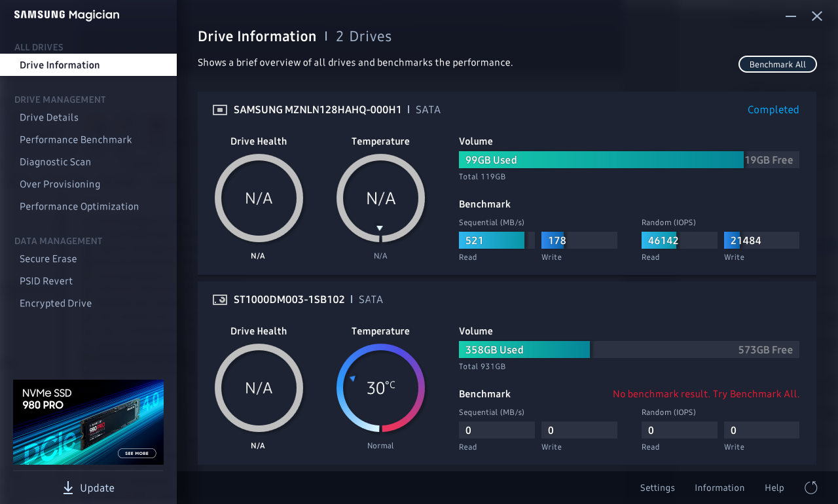Image resolution: width=838 pixels, height=504 pixels.
Task: Close the Samsung Magician window
Action: click(x=817, y=16)
